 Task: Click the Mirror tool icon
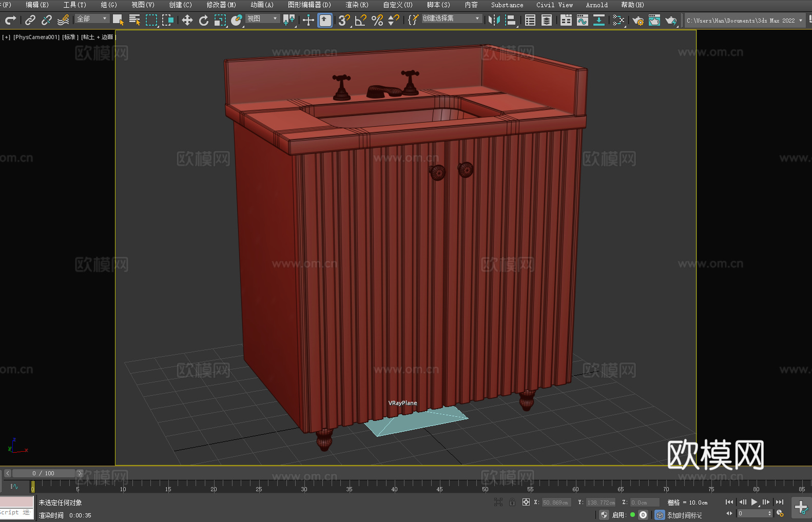(x=494, y=20)
